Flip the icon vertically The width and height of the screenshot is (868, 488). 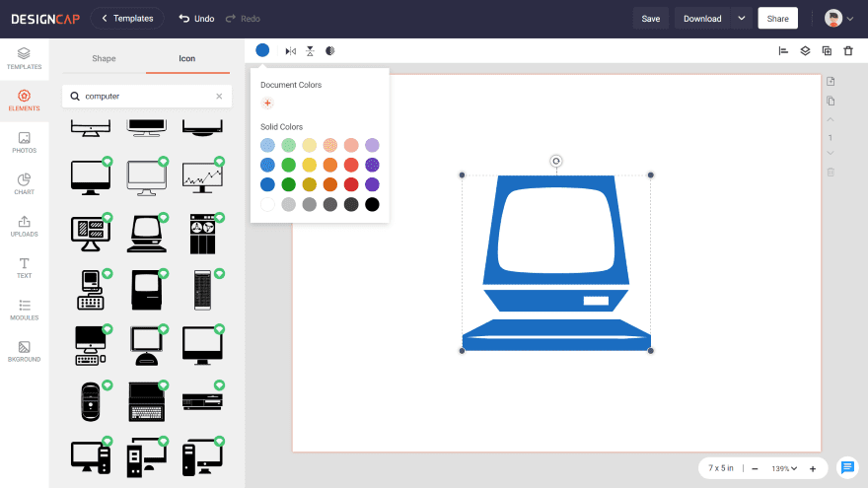[x=310, y=50]
